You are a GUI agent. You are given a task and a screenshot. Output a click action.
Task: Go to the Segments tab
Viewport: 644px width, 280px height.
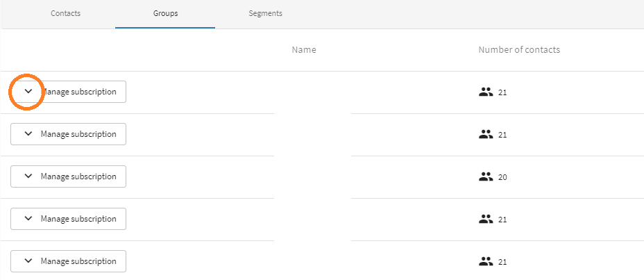point(265,14)
